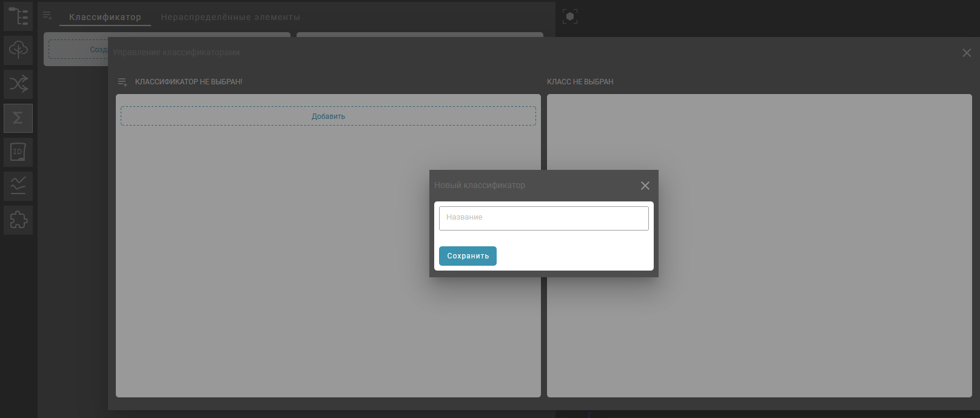Click the 3D cube view icon
This screenshot has width=980, height=418.
pyautogui.click(x=569, y=16)
